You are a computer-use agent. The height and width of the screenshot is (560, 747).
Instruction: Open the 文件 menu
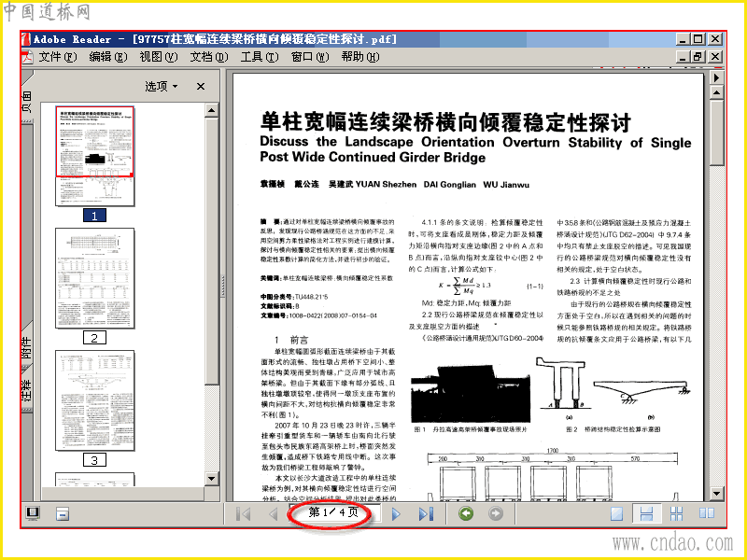coord(57,57)
